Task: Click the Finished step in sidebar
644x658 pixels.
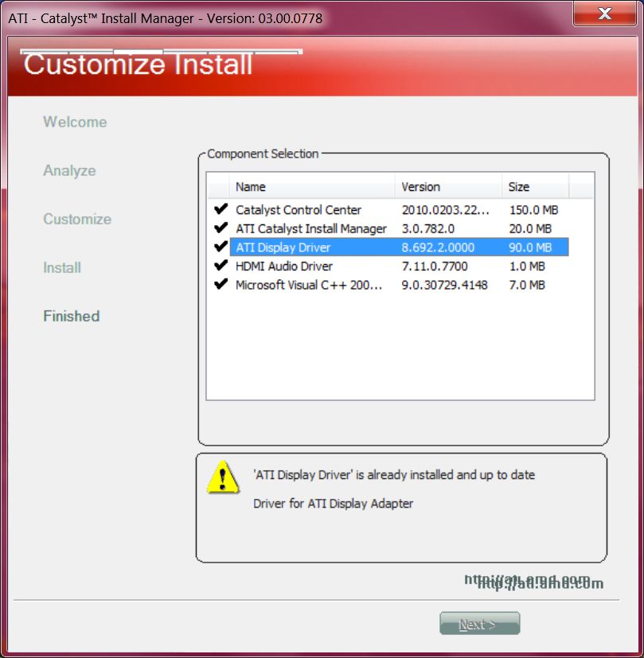Action: [72, 316]
